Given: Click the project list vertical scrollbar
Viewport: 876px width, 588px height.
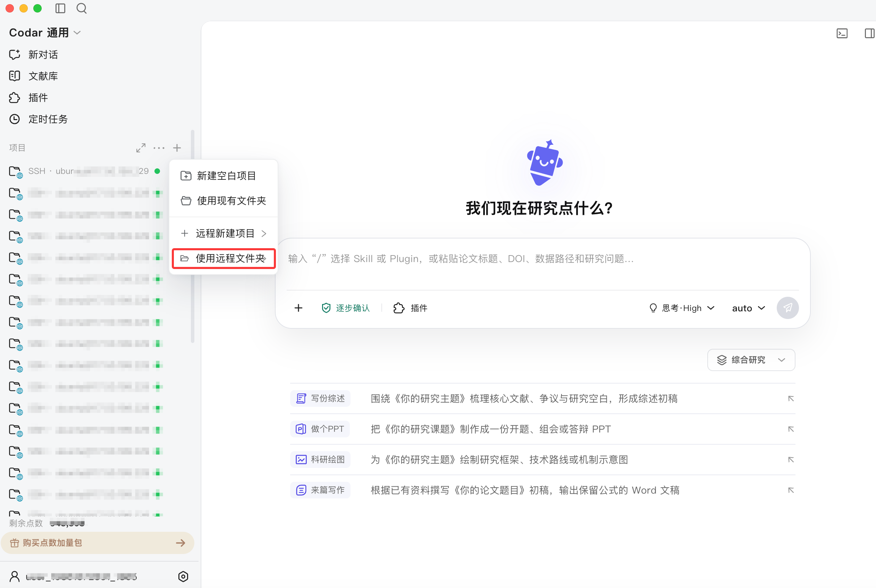Looking at the screenshot, I should (x=193, y=236).
